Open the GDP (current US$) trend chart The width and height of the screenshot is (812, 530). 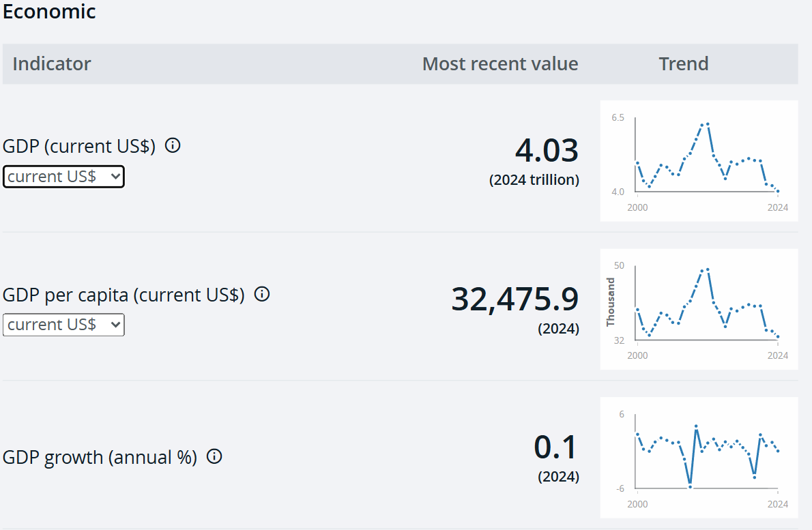[x=699, y=161]
